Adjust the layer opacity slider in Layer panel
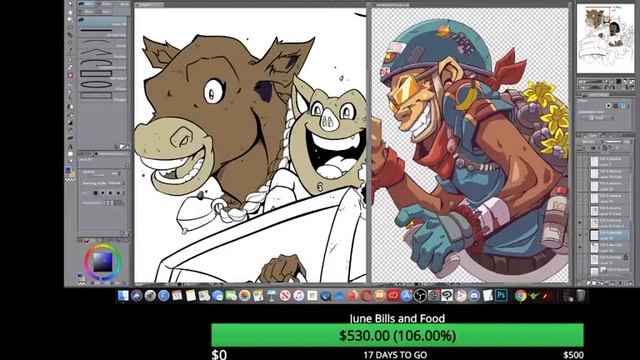The width and height of the screenshot is (640, 360). [x=614, y=142]
